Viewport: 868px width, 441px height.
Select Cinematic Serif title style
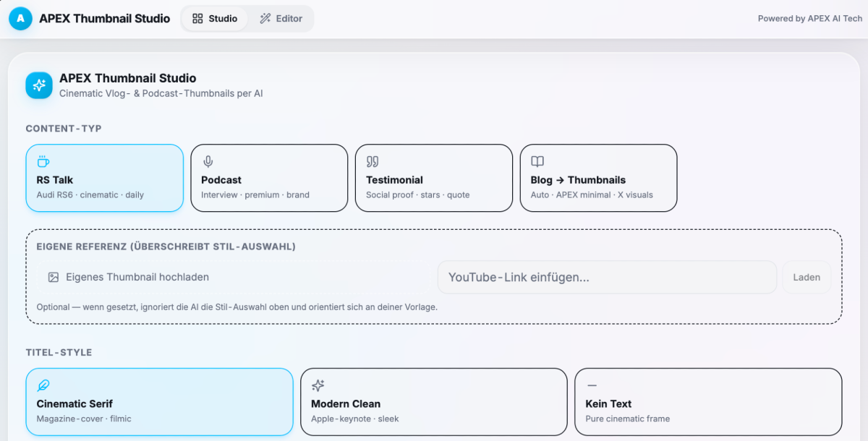160,402
